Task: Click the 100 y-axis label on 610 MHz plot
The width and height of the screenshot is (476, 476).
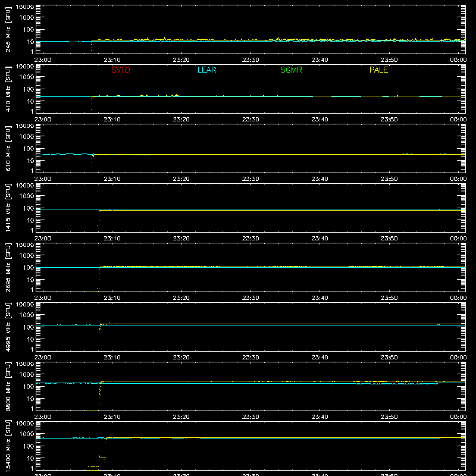Action: click(x=29, y=149)
